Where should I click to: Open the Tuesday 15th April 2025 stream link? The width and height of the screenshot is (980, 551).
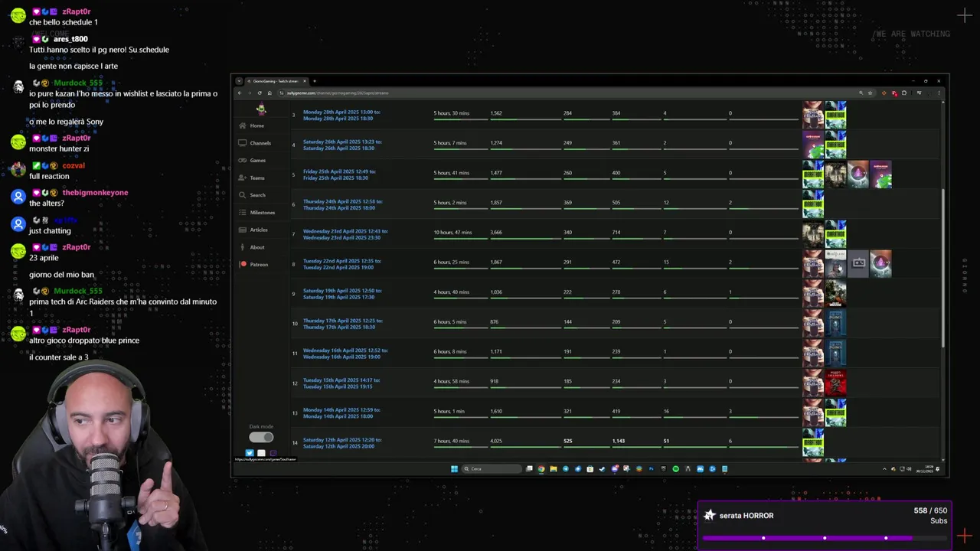[341, 383]
